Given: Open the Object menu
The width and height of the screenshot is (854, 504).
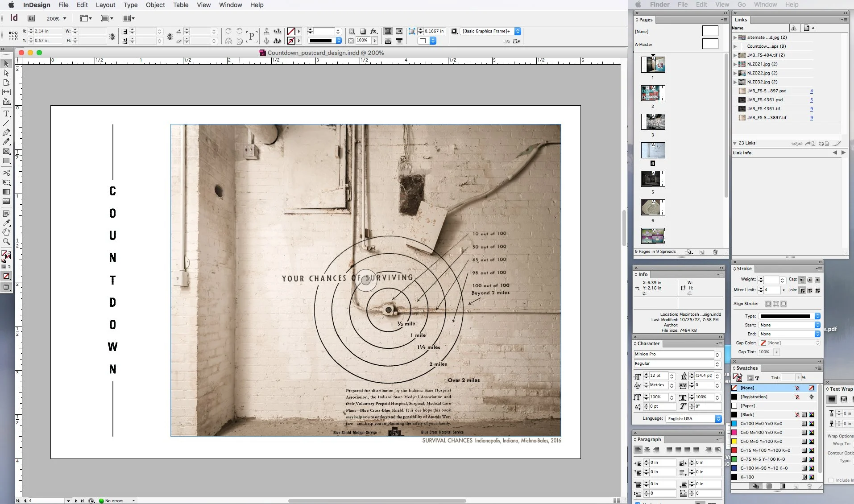Looking at the screenshot, I should click(x=155, y=5).
